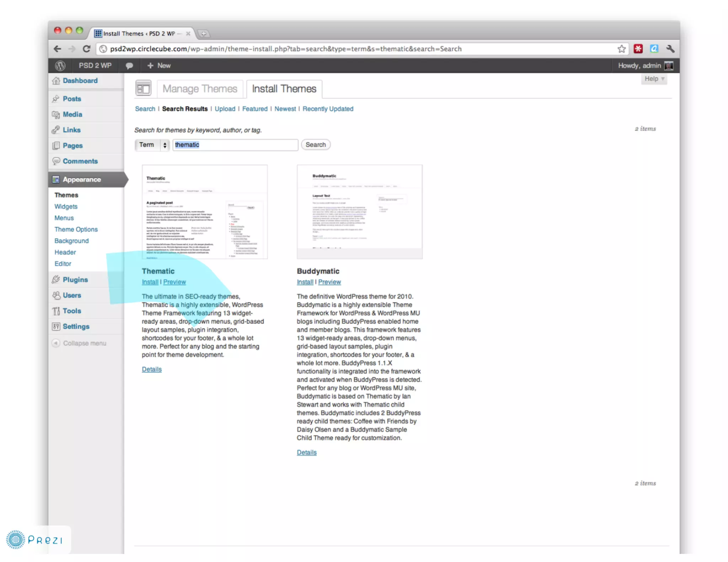Preview the Thematic theme
The image size is (728, 562).
[x=174, y=282]
